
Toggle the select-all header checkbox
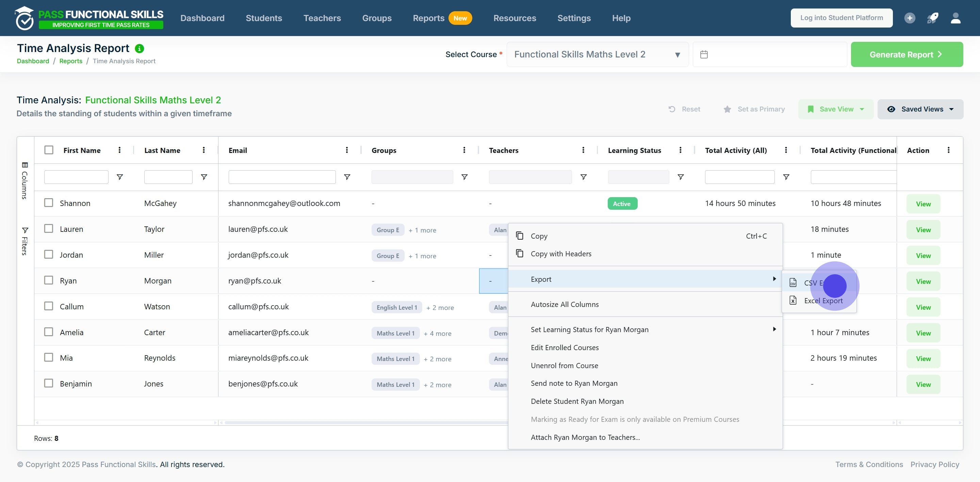pos(49,150)
